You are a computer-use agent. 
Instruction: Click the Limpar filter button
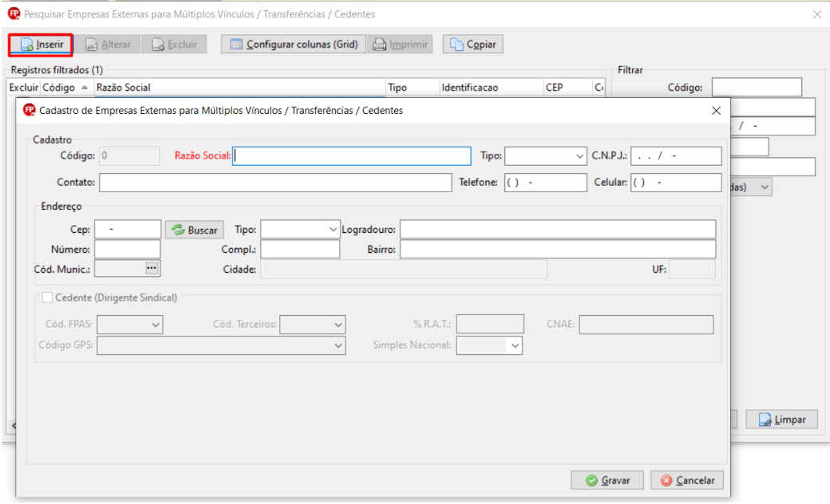tap(782, 419)
